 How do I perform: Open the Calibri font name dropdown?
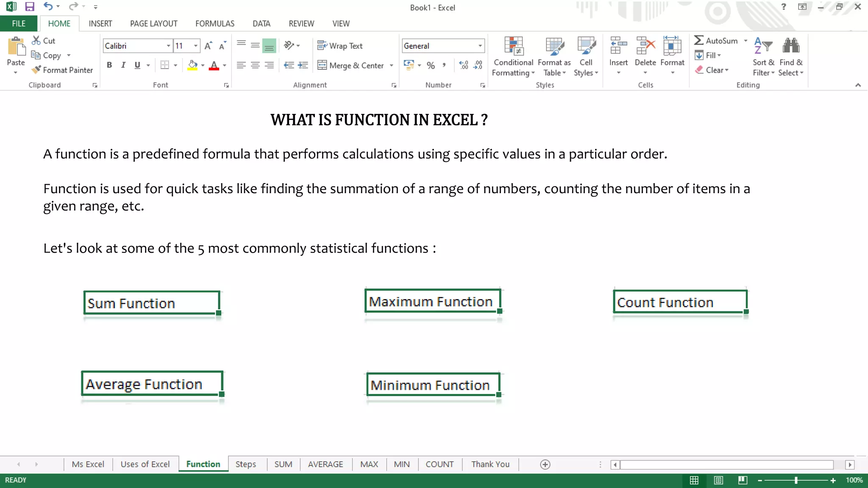pyautogui.click(x=168, y=46)
